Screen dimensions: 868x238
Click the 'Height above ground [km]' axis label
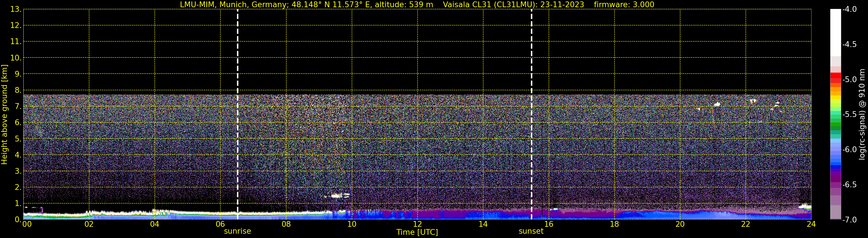4,115
